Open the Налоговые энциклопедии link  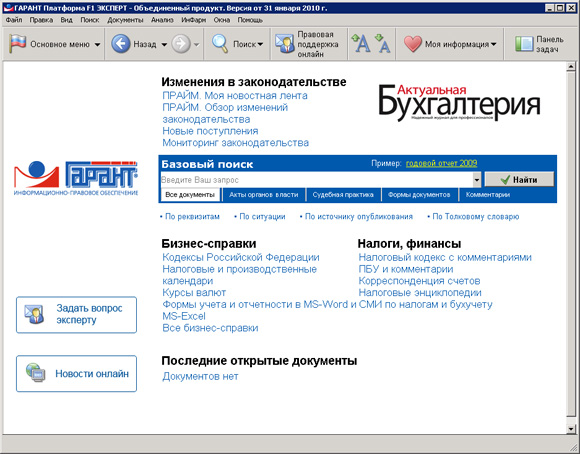click(420, 293)
